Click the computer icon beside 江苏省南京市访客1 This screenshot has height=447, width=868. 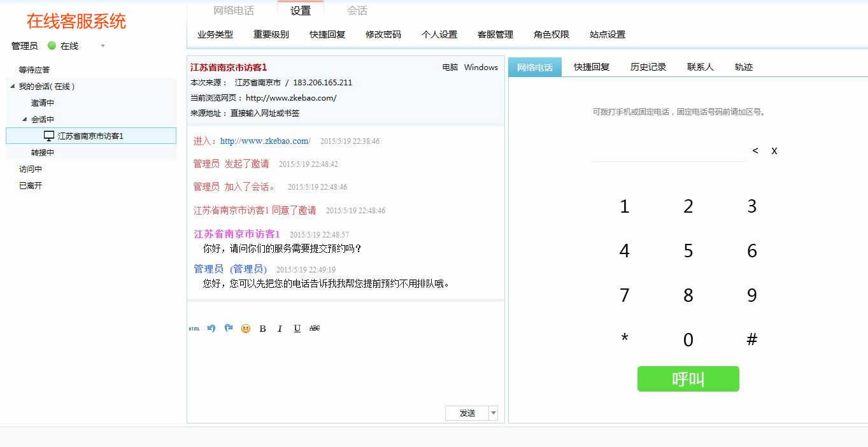pyautogui.click(x=48, y=135)
